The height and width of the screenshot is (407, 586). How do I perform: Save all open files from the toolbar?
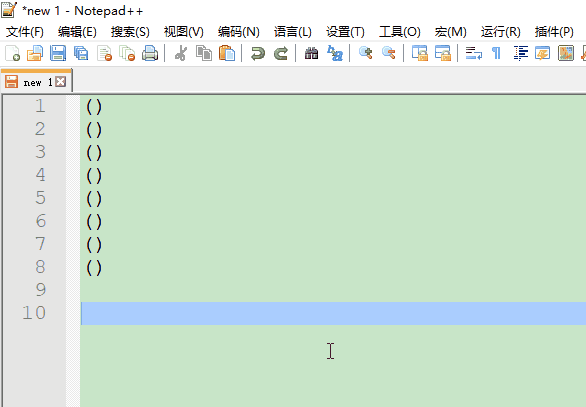coord(81,53)
